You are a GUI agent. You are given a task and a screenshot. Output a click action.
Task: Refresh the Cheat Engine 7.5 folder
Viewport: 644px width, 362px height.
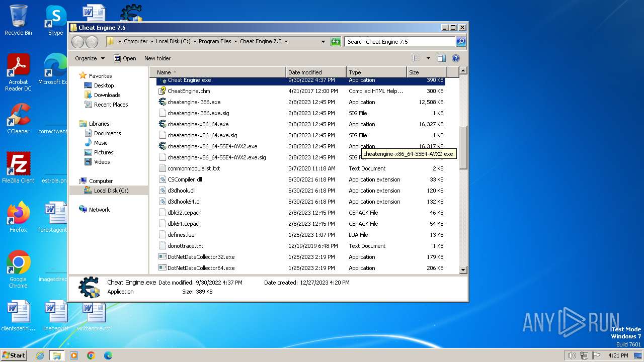pyautogui.click(x=336, y=42)
